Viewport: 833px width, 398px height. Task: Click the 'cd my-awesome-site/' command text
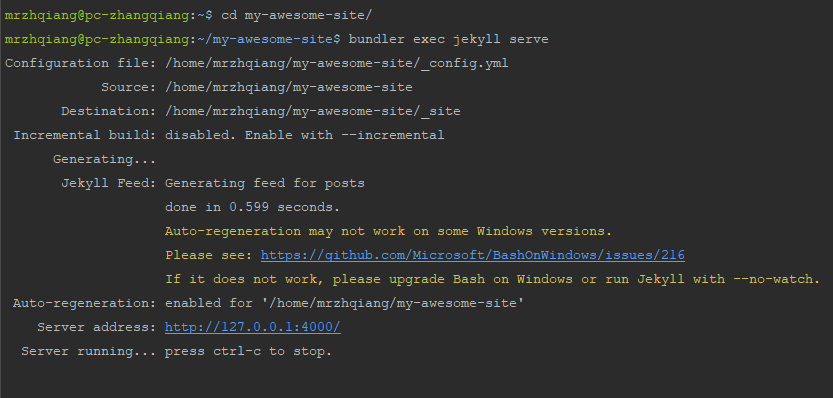pyautogui.click(x=296, y=15)
